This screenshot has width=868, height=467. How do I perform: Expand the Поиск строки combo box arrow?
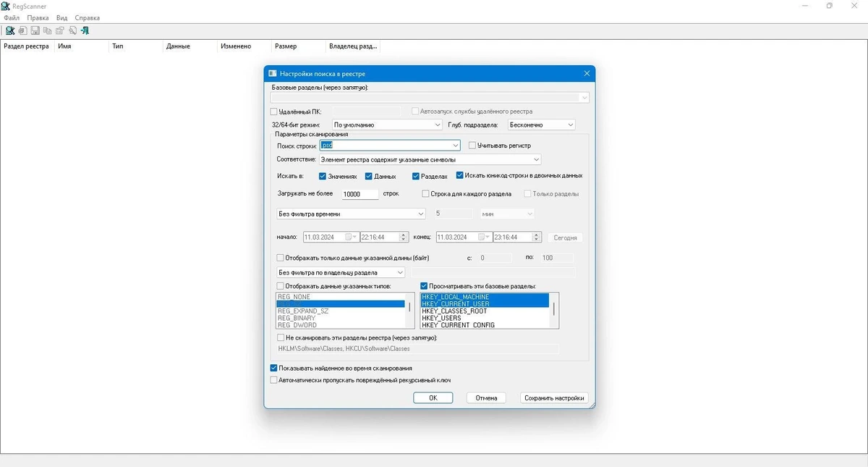(455, 146)
